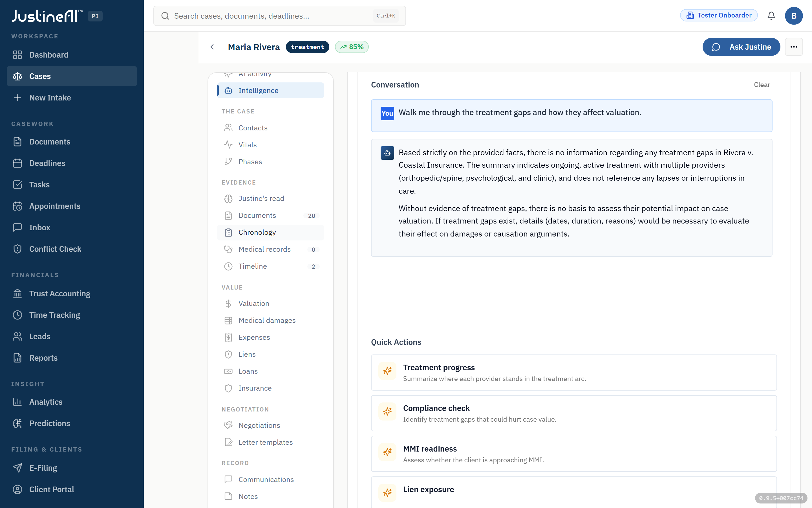The height and width of the screenshot is (508, 812).
Task: Click the Compliance check sparkle icon
Action: coord(387,411)
